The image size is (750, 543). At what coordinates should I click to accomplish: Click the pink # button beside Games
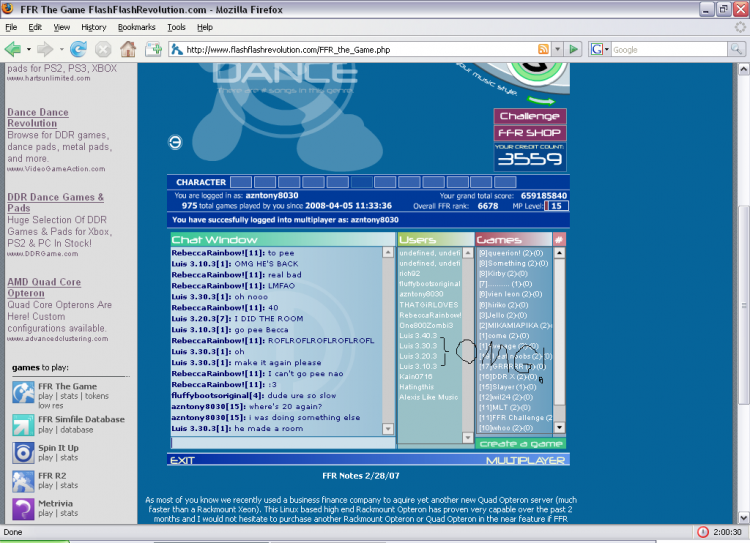(559, 239)
